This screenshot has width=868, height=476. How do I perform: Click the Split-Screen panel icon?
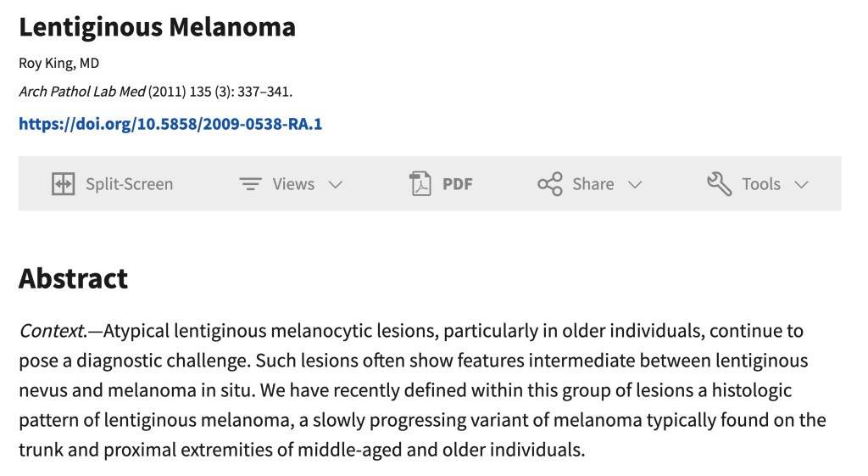pos(64,184)
